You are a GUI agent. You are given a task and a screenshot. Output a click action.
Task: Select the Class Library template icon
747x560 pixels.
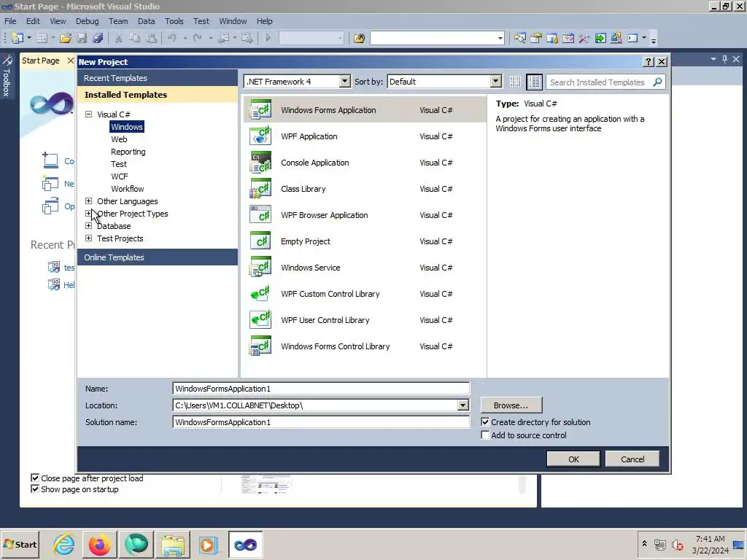[260, 189]
